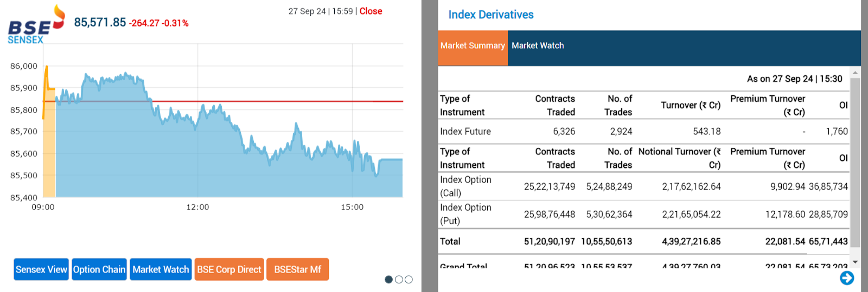Open the Option Chain button

tap(99, 269)
